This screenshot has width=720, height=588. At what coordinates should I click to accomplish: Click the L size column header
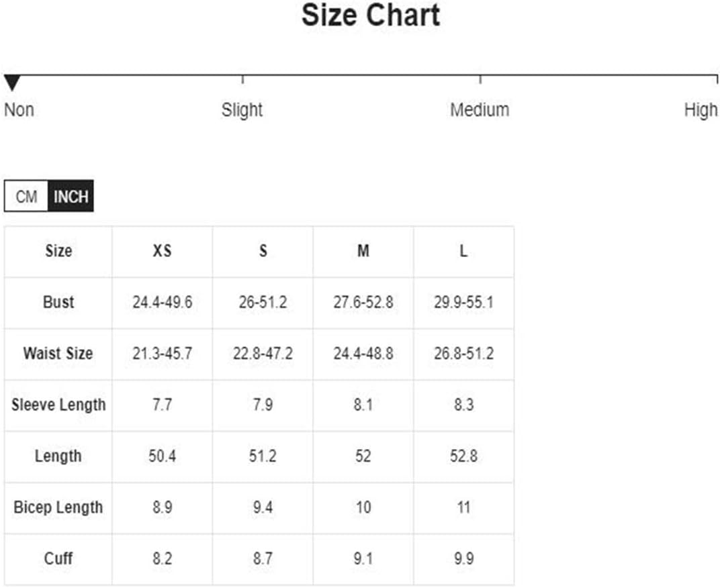coord(464,251)
